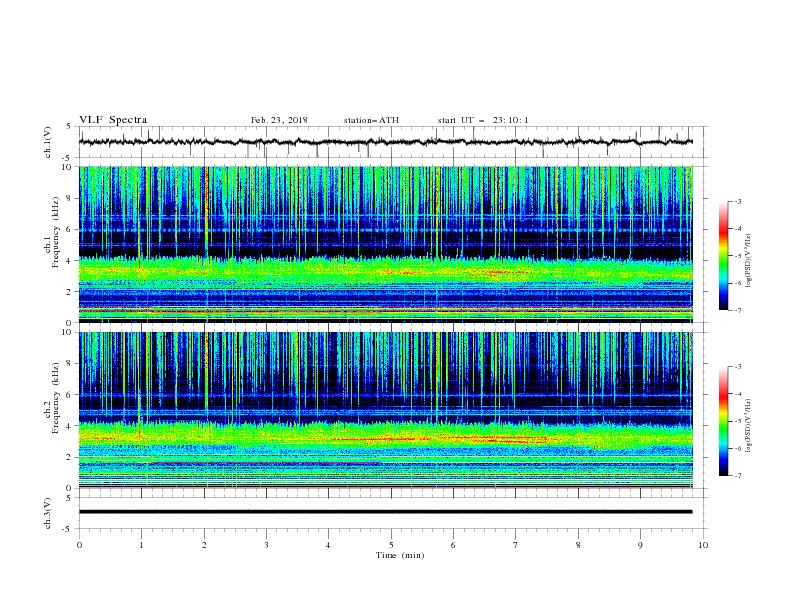Click the "start UT = 23:10:1" text
The width and height of the screenshot is (792, 612).
point(483,120)
